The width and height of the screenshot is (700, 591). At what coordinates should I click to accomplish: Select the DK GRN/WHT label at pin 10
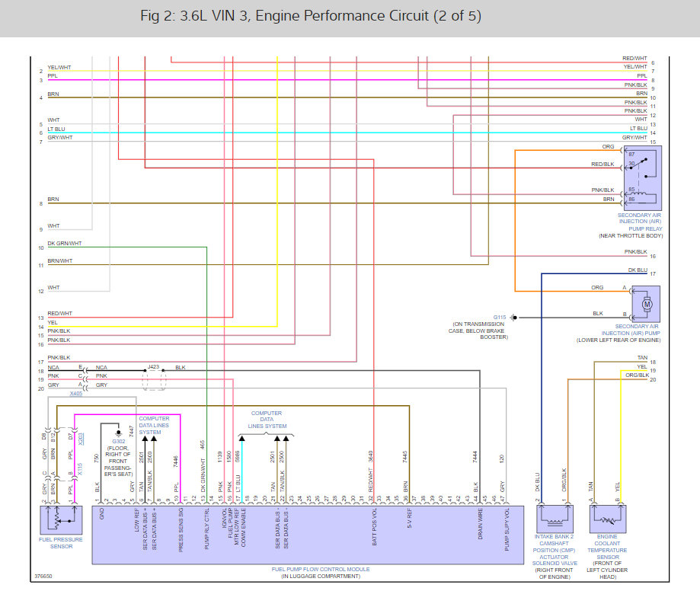point(65,243)
